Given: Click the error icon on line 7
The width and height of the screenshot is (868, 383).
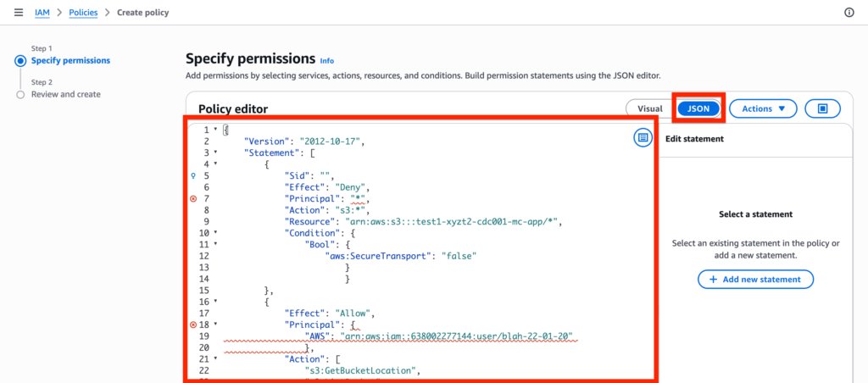Looking at the screenshot, I should [193, 198].
